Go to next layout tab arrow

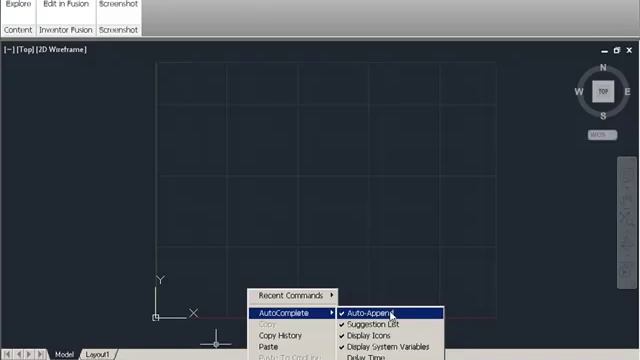(29, 354)
